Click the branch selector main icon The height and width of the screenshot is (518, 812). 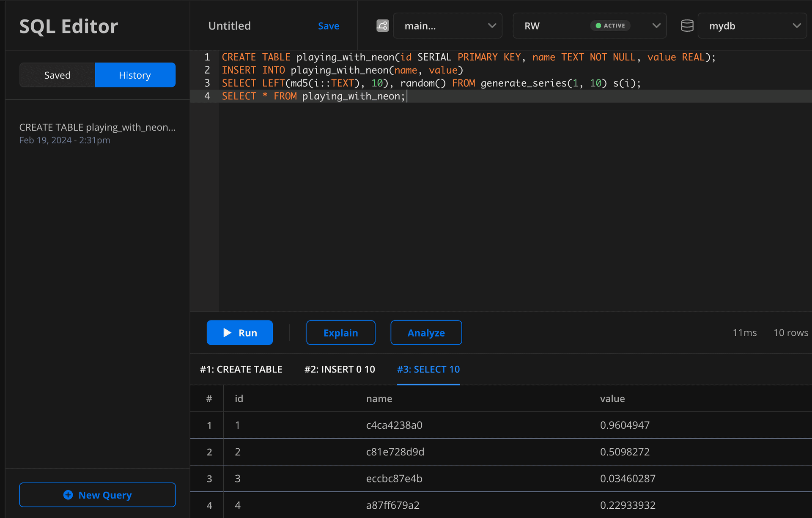[382, 25]
